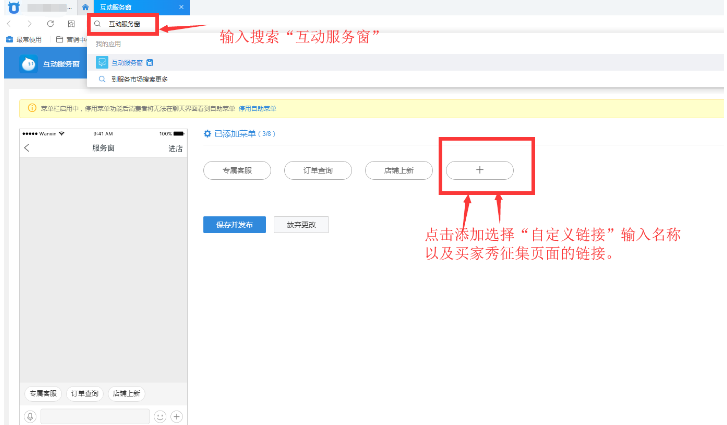Click the battery icon in the phone status bar
The width and height of the screenshot is (727, 425).
[179, 133]
